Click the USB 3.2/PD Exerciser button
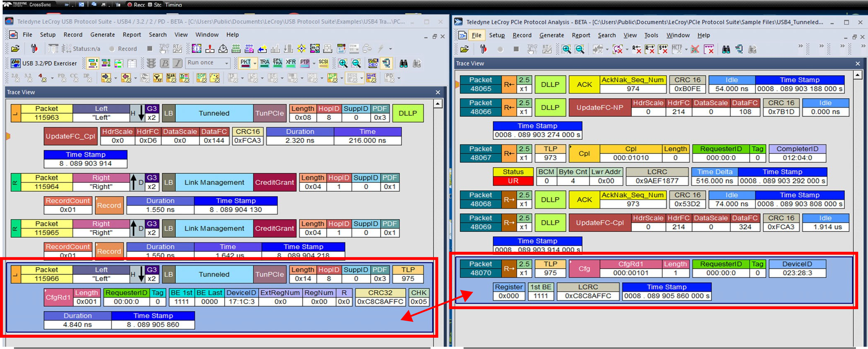Screen dimensions: 868x349 pyautogui.click(x=44, y=63)
